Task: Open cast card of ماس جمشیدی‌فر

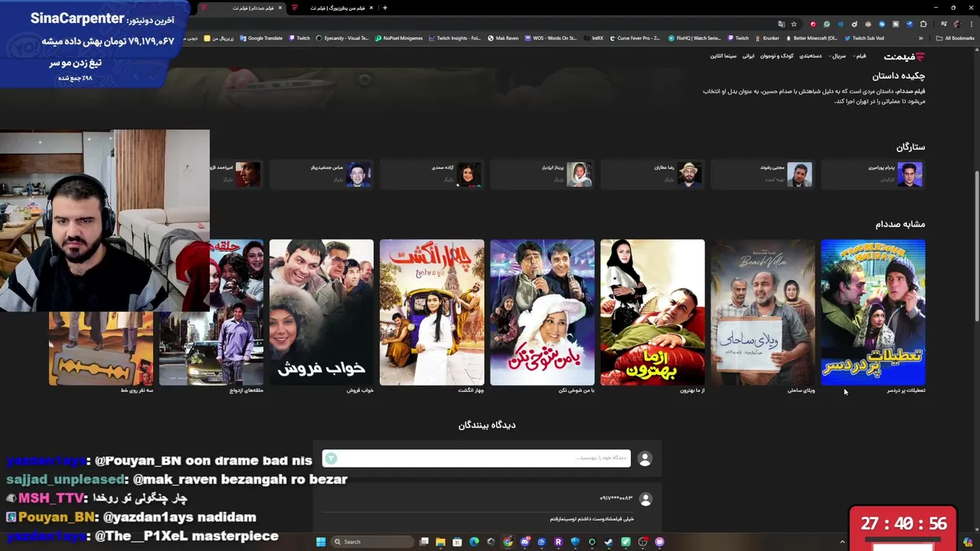Action: (x=322, y=174)
